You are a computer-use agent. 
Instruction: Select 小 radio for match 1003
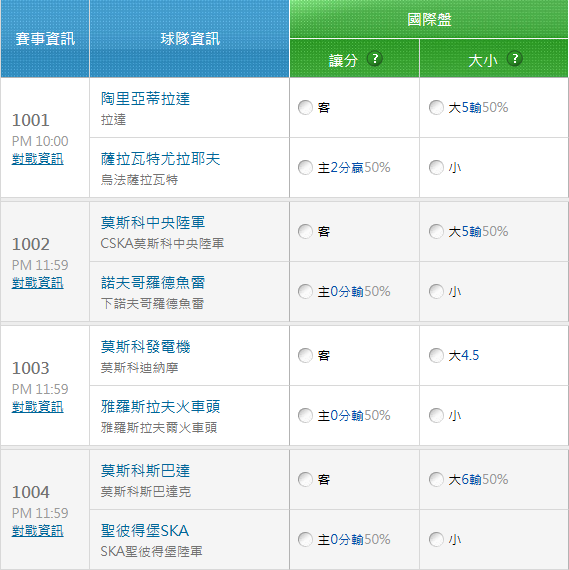(436, 416)
